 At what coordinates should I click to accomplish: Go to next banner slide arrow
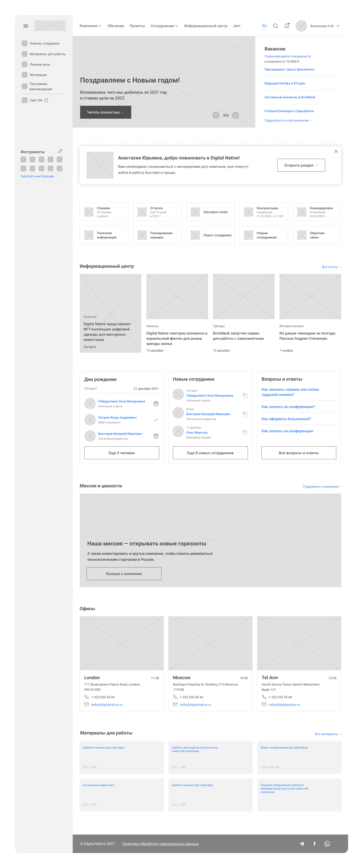tap(236, 115)
